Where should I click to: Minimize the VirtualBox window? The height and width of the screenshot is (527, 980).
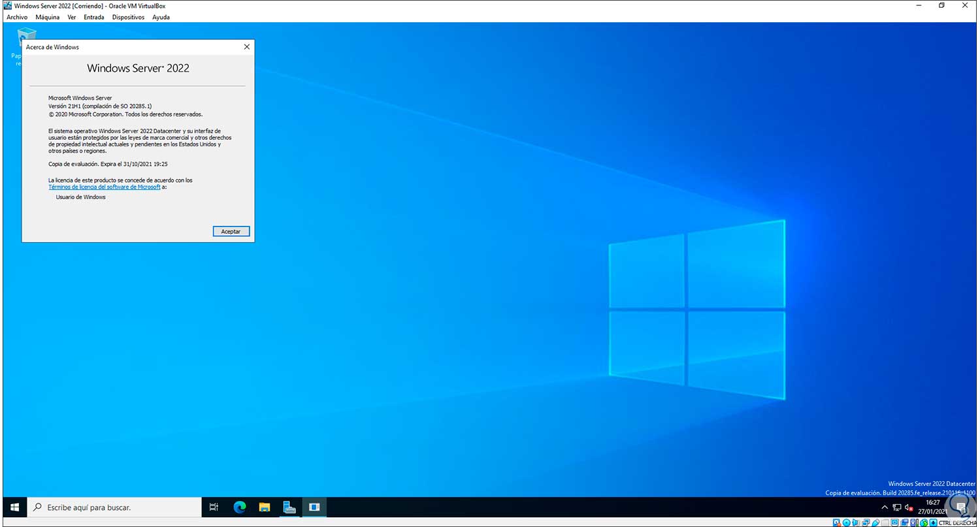[918, 5]
